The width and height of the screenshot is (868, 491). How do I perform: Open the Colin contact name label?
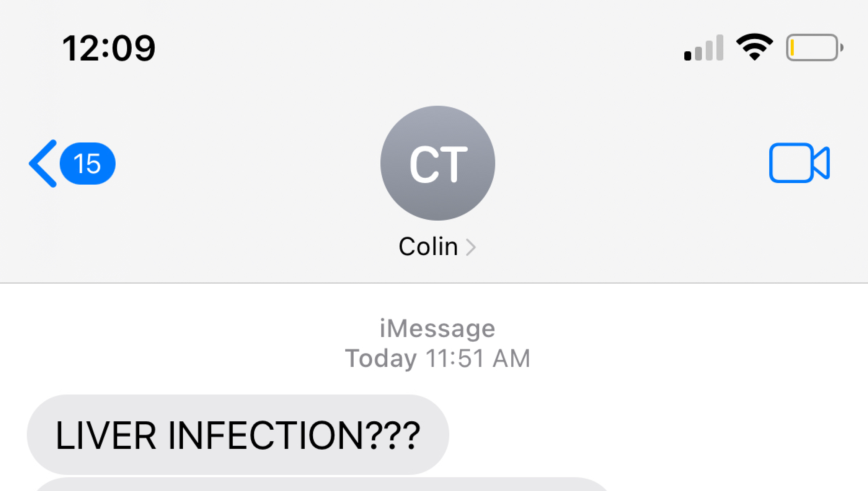(428, 246)
